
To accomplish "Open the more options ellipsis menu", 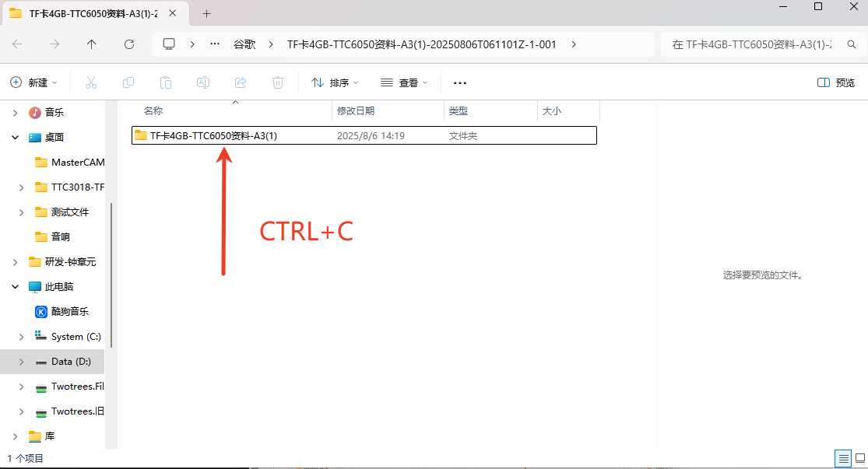I will click(x=459, y=82).
